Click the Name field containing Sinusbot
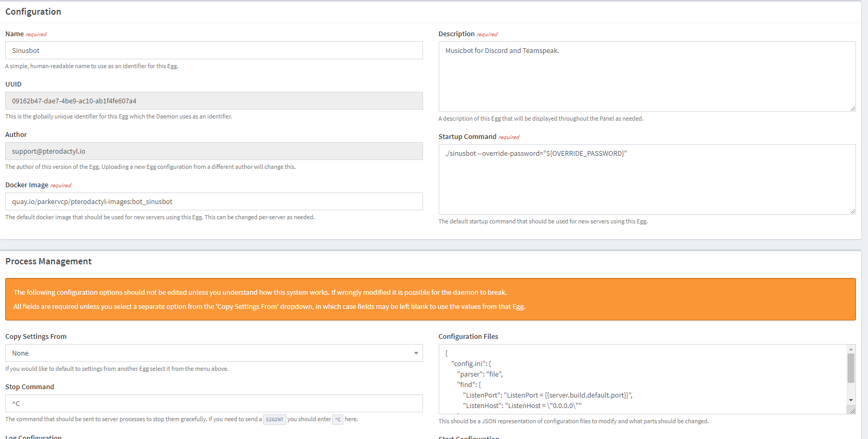The height and width of the screenshot is (439, 868). [x=214, y=50]
